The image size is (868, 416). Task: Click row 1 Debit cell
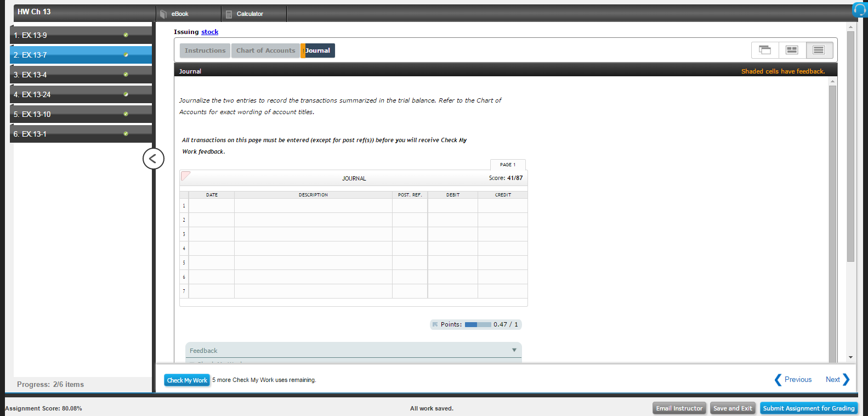point(453,206)
